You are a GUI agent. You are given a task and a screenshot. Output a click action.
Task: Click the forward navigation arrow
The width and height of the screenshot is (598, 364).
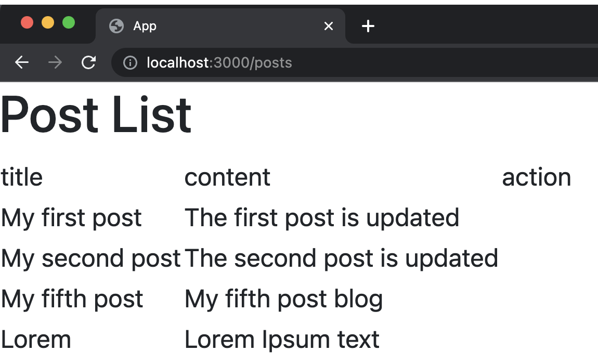pyautogui.click(x=55, y=63)
